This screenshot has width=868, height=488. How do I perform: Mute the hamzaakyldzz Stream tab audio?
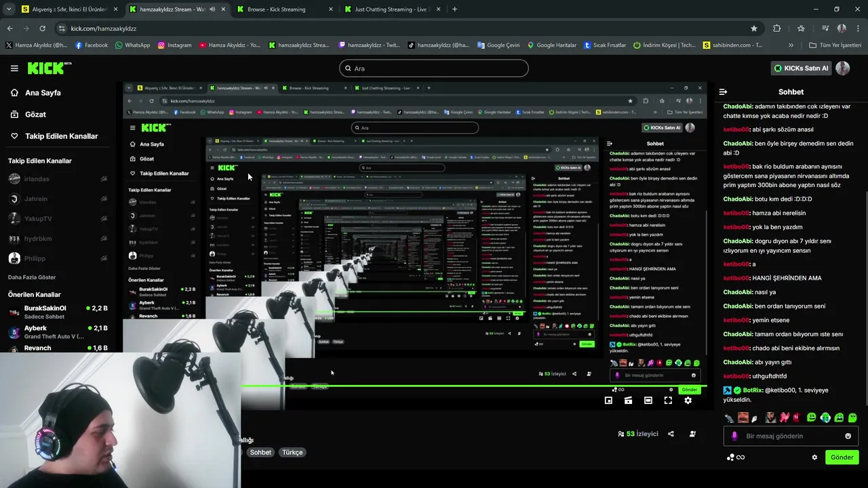click(x=212, y=9)
